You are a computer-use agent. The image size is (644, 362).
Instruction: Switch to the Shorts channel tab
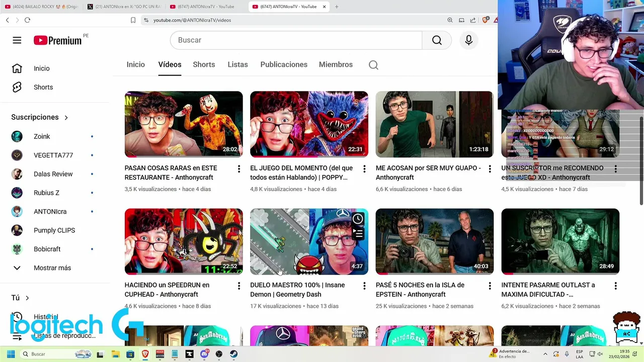tap(204, 64)
